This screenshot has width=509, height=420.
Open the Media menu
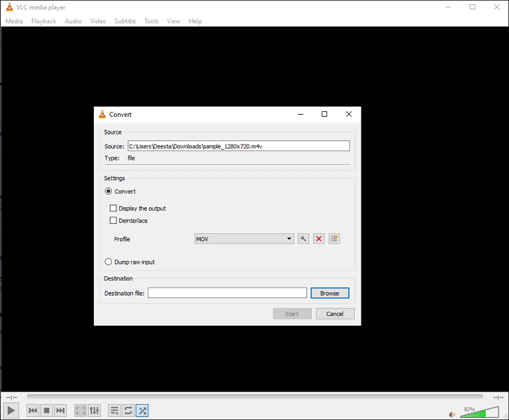pyautogui.click(x=14, y=21)
